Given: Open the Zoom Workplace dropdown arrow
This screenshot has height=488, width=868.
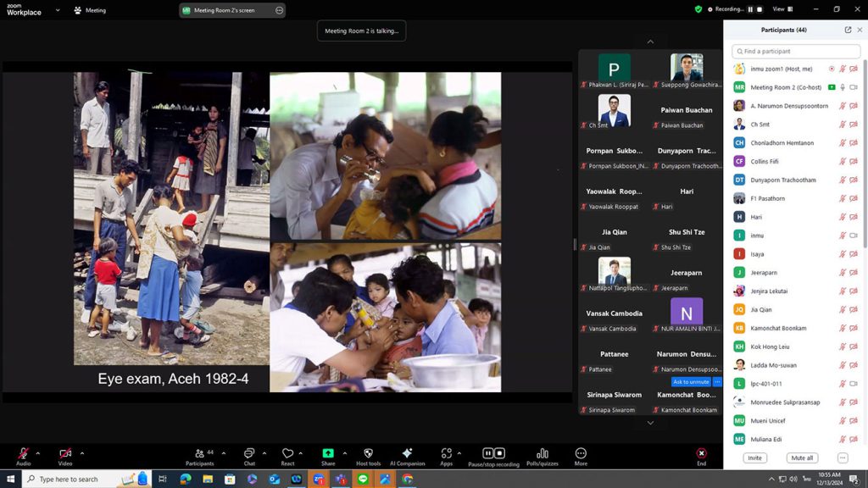Looking at the screenshot, I should point(58,10).
